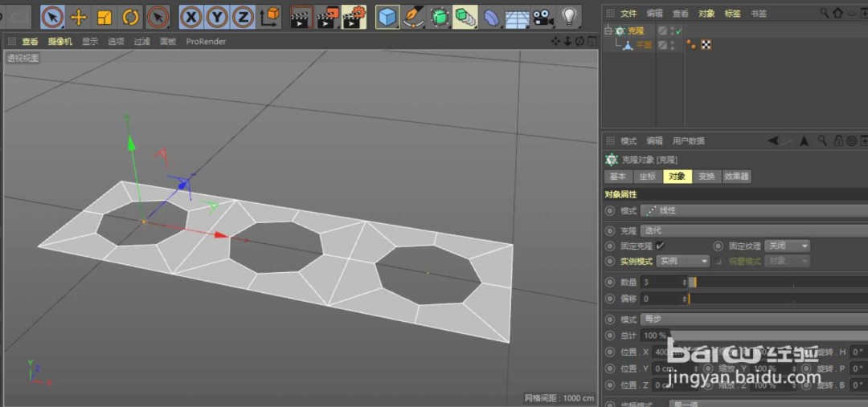Select the Scale tool in the toolbar
The image size is (868, 407).
(x=104, y=17)
